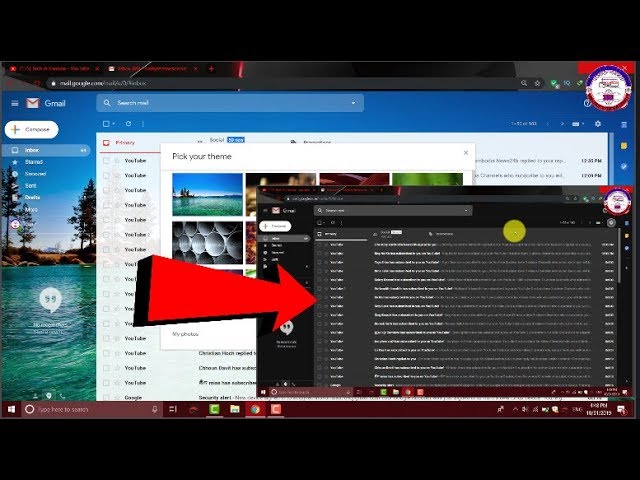Switch to the YouTube browser tab
The image size is (640, 480).
click(54, 69)
